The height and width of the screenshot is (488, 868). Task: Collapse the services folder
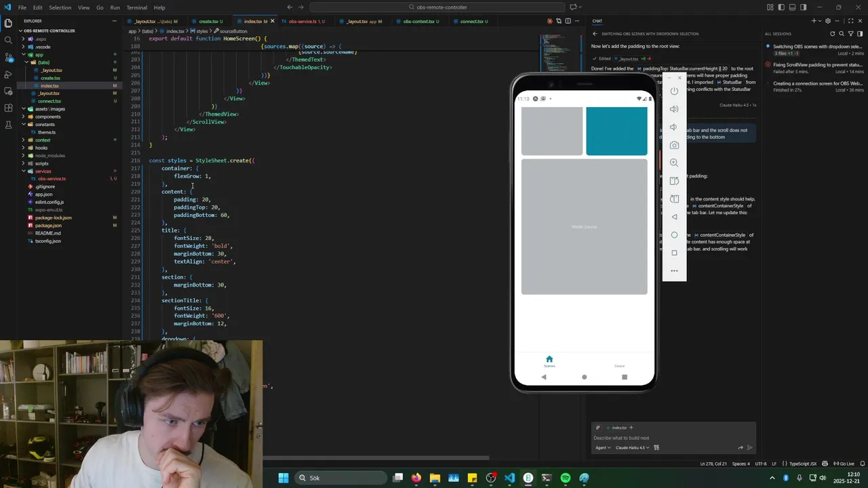pyautogui.click(x=43, y=171)
